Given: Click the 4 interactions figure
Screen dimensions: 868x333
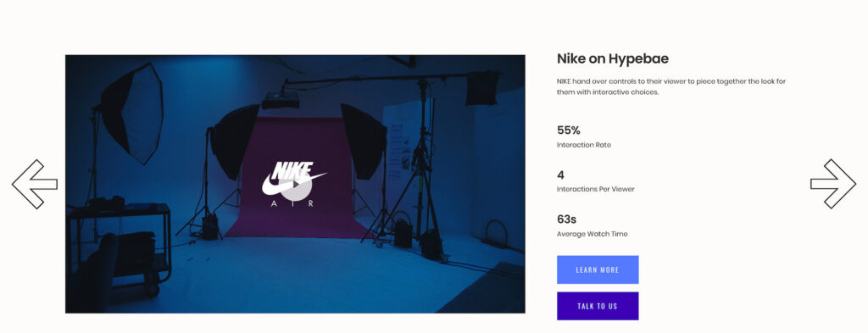Looking at the screenshot, I should tap(561, 175).
